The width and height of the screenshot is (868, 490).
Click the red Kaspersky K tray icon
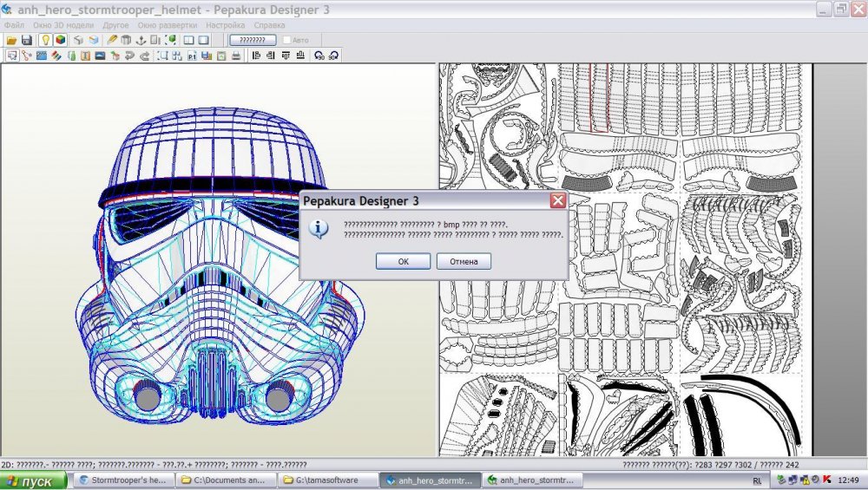pos(827,480)
